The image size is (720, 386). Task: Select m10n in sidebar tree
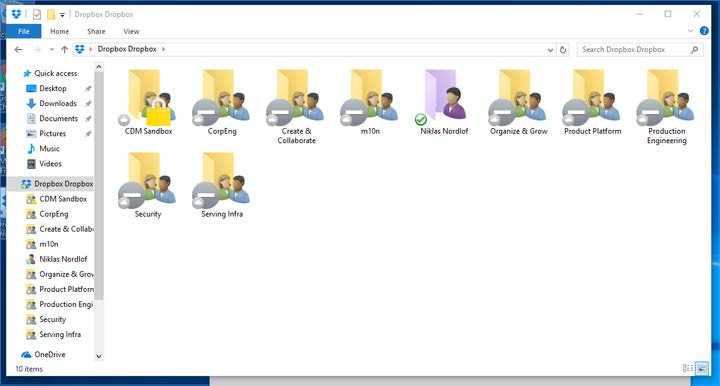(x=49, y=244)
